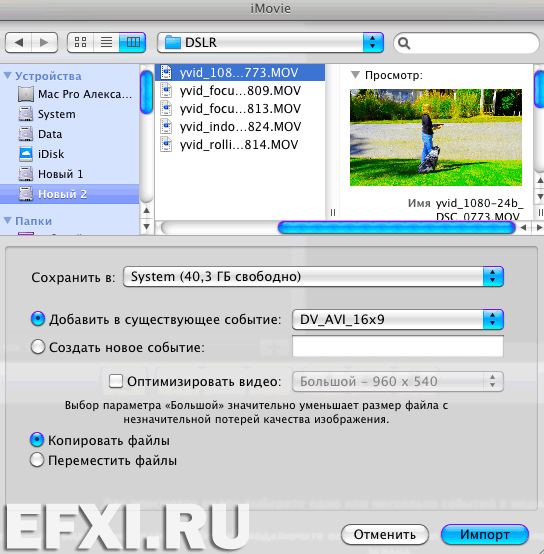Click the Импорт button
This screenshot has width=544, height=554.
[485, 535]
